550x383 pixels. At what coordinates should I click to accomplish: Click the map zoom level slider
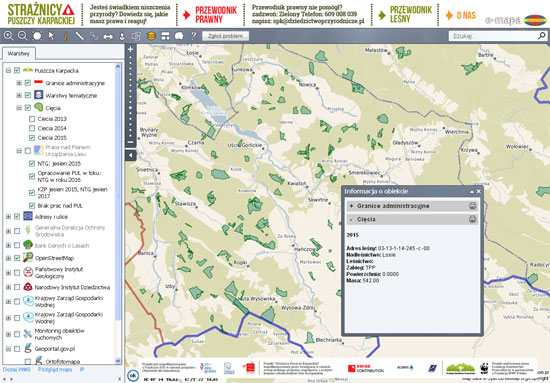click(x=130, y=96)
